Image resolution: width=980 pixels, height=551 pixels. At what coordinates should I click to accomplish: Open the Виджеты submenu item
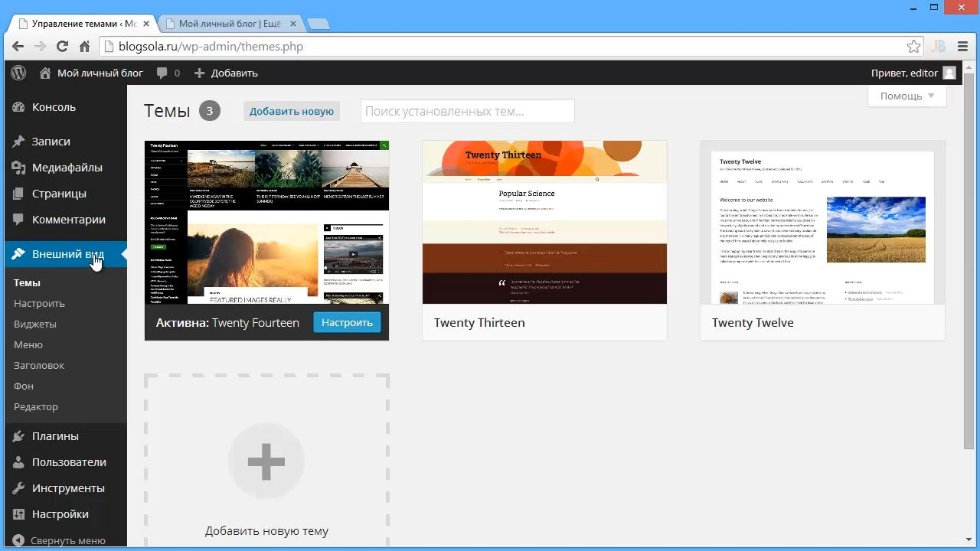point(35,324)
